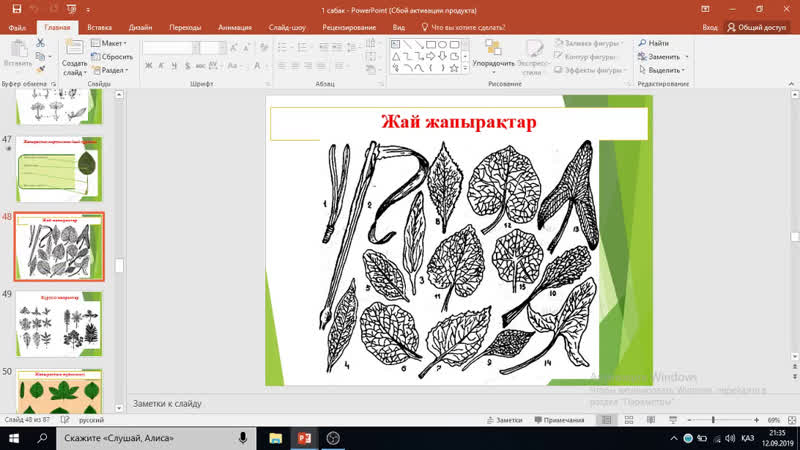This screenshot has width=800, height=450.
Task: Click the Reset (Сбросить) slide button
Action: tap(112, 57)
